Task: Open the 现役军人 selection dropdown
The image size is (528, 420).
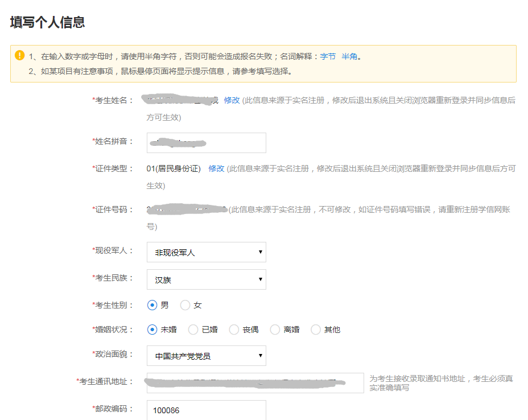Action: pos(206,252)
